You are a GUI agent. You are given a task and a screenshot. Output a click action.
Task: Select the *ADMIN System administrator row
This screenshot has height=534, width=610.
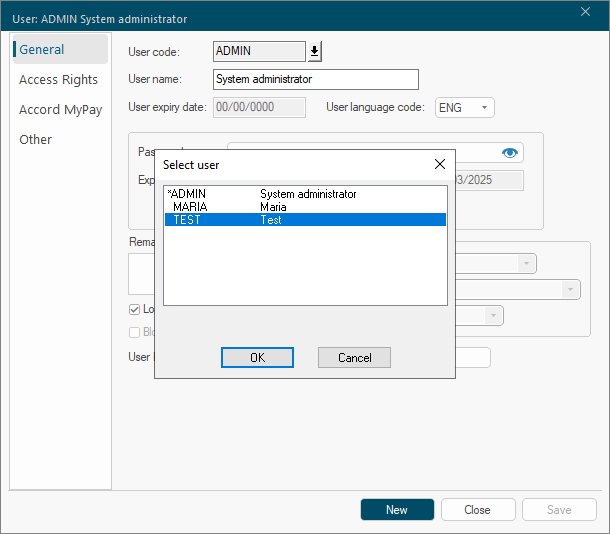[x=305, y=194]
